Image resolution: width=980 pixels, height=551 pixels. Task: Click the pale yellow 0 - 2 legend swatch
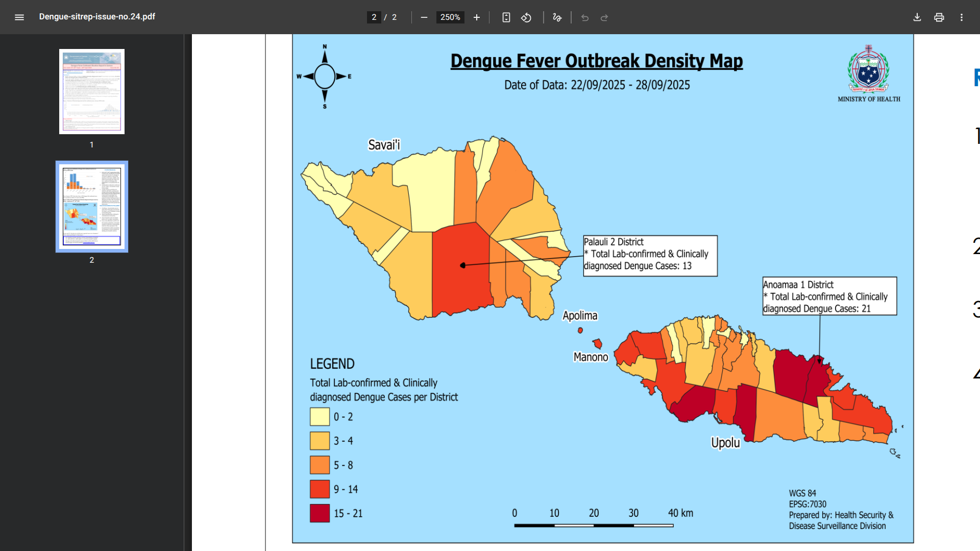[x=320, y=417]
